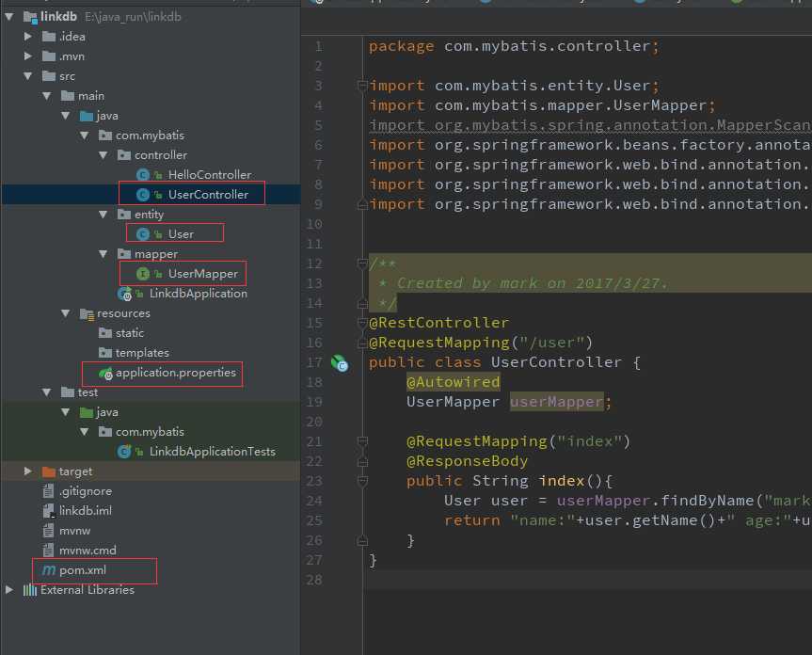Viewport: 812px width, 655px height.
Task: Fold the Javadoc comment at line 12
Action: click(362, 264)
